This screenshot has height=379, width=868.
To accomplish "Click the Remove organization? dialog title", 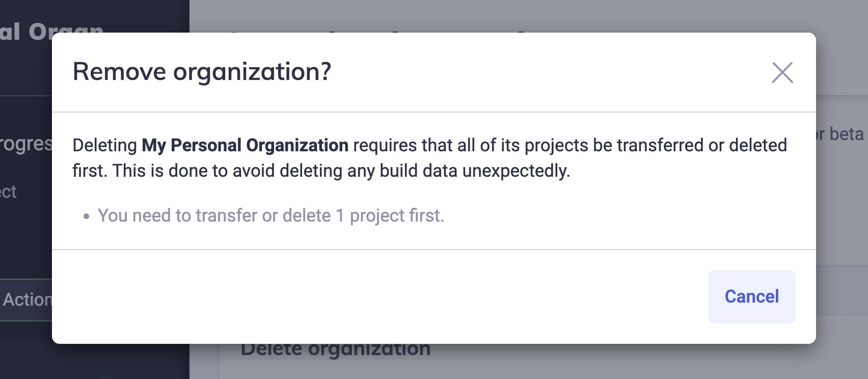I will [x=202, y=71].
